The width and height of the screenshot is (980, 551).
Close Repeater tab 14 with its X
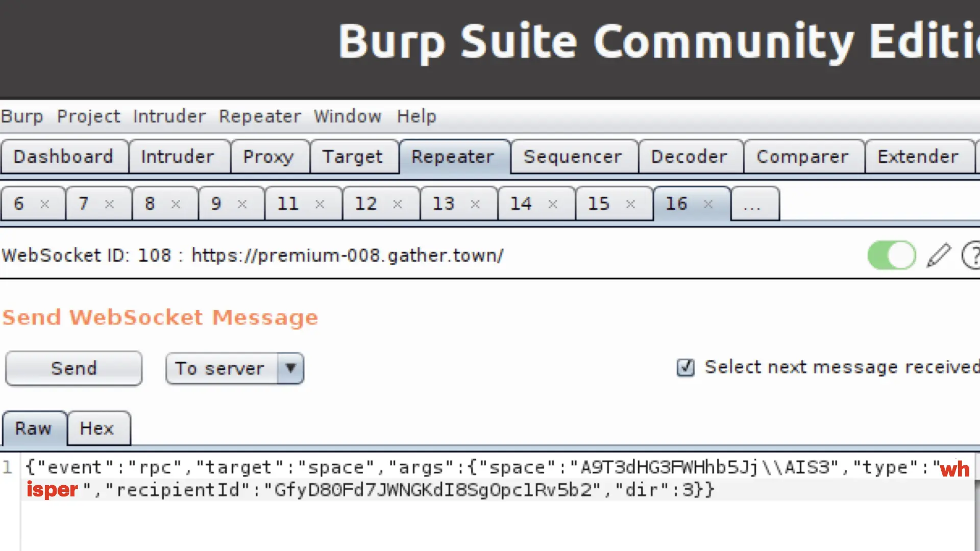pyautogui.click(x=553, y=204)
